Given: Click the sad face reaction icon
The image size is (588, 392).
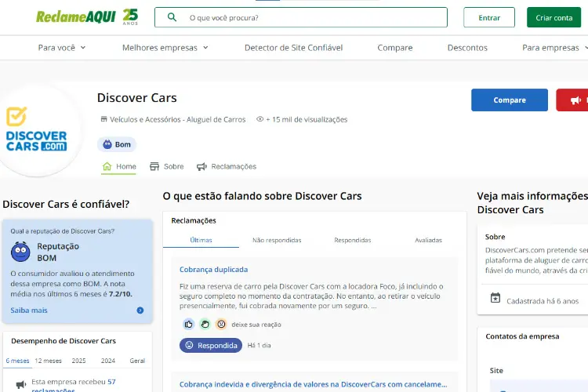Looking at the screenshot, I should [221, 324].
